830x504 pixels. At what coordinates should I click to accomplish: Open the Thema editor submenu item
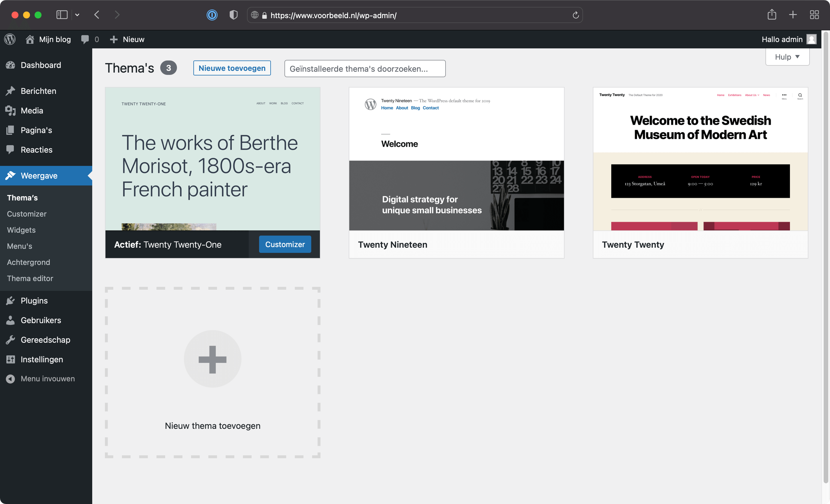pos(30,278)
